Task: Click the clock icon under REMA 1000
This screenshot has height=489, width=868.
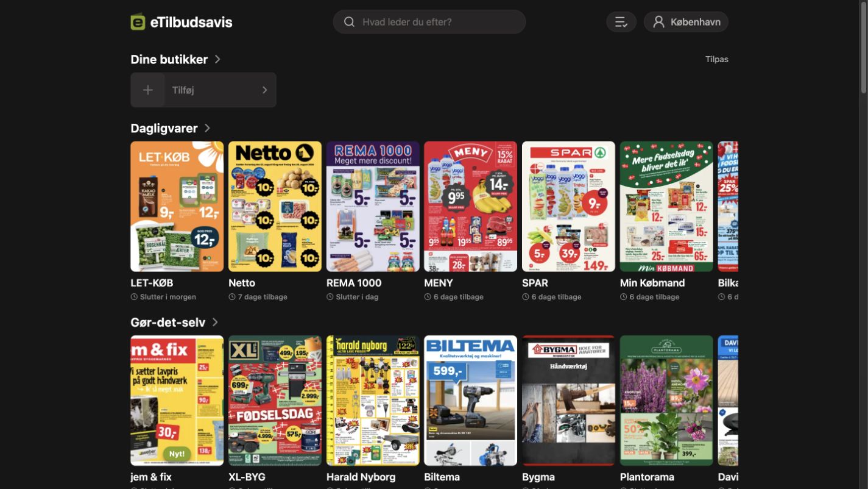Action: [330, 297]
